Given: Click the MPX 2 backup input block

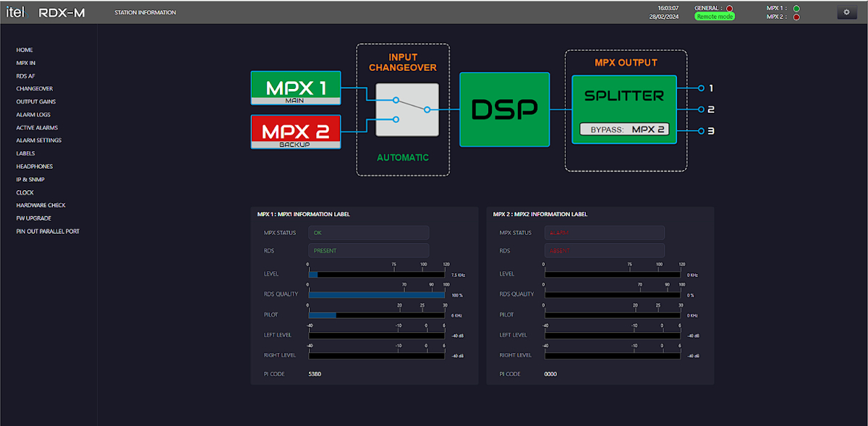Looking at the screenshot, I should (296, 132).
